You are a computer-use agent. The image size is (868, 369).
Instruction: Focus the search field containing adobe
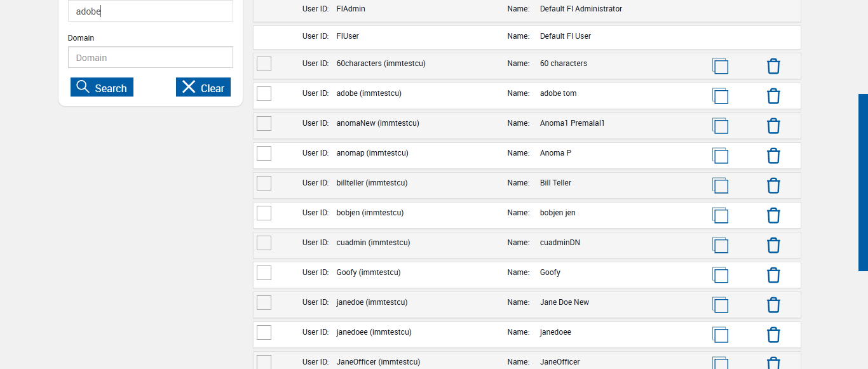pyautogui.click(x=151, y=11)
